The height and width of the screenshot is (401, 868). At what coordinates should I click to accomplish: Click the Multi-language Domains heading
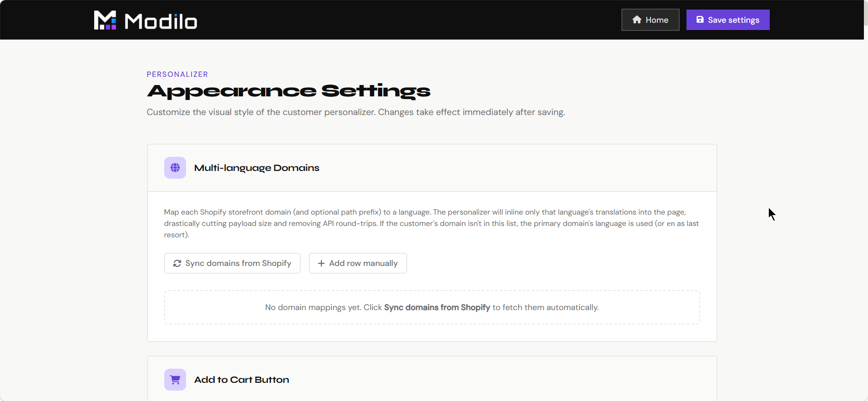click(x=257, y=168)
